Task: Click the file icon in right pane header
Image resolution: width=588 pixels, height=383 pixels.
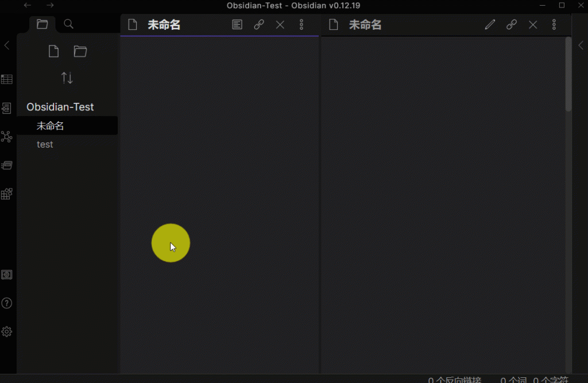Action: [x=334, y=25]
